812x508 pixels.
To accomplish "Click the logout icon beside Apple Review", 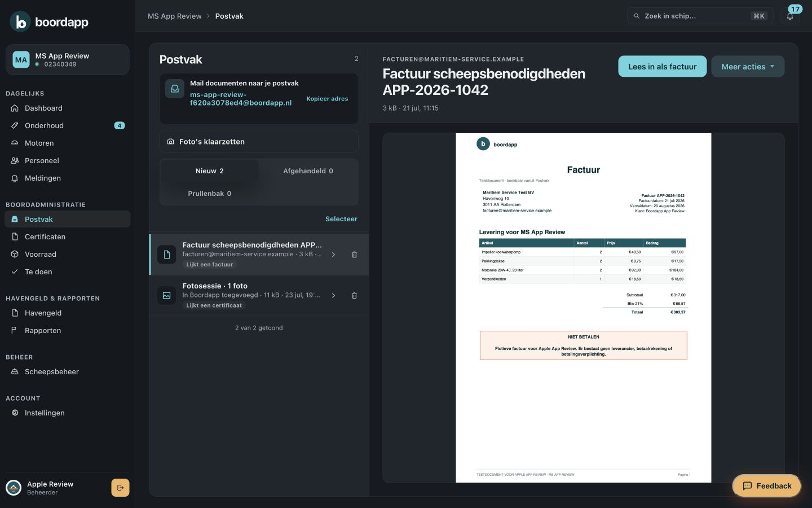I will (120, 488).
